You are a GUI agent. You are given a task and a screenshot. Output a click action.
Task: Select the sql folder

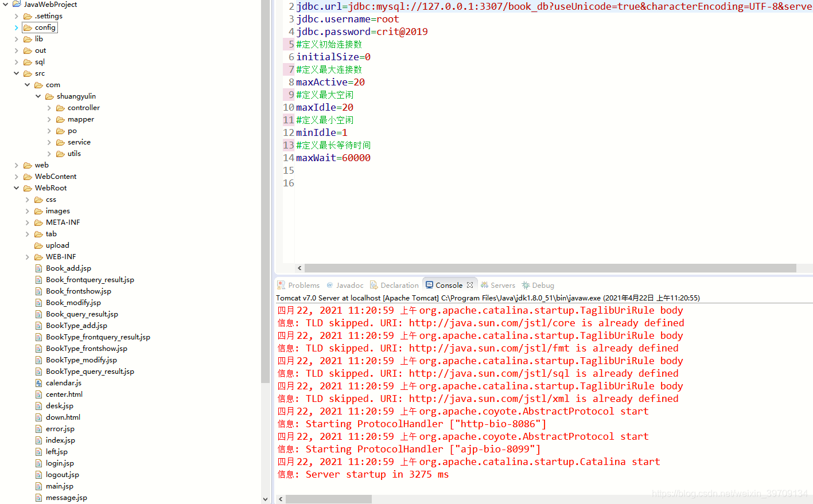coord(40,62)
